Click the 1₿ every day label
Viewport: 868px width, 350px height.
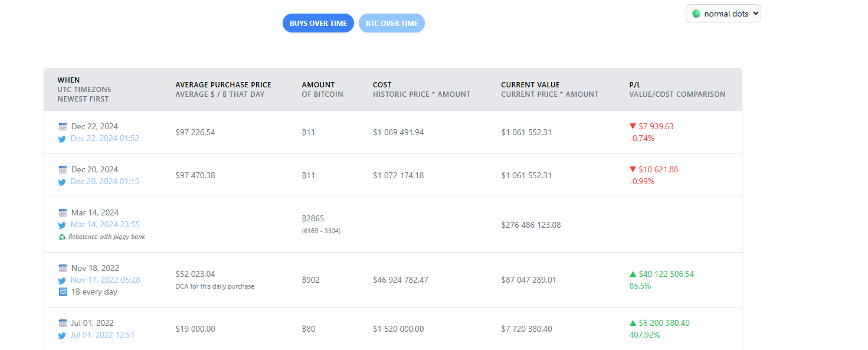click(x=94, y=292)
